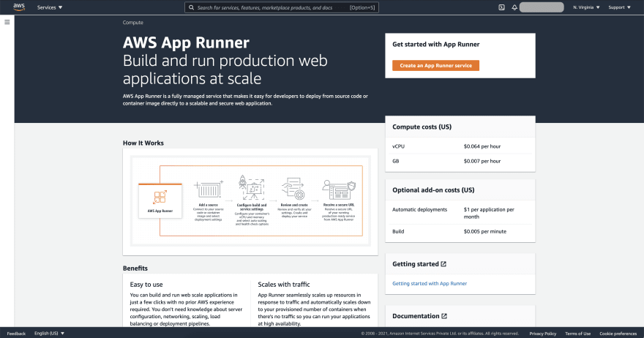Viewport: 644px width, 338px height.
Task: Click the Feedback link in footer
Action: (x=16, y=334)
